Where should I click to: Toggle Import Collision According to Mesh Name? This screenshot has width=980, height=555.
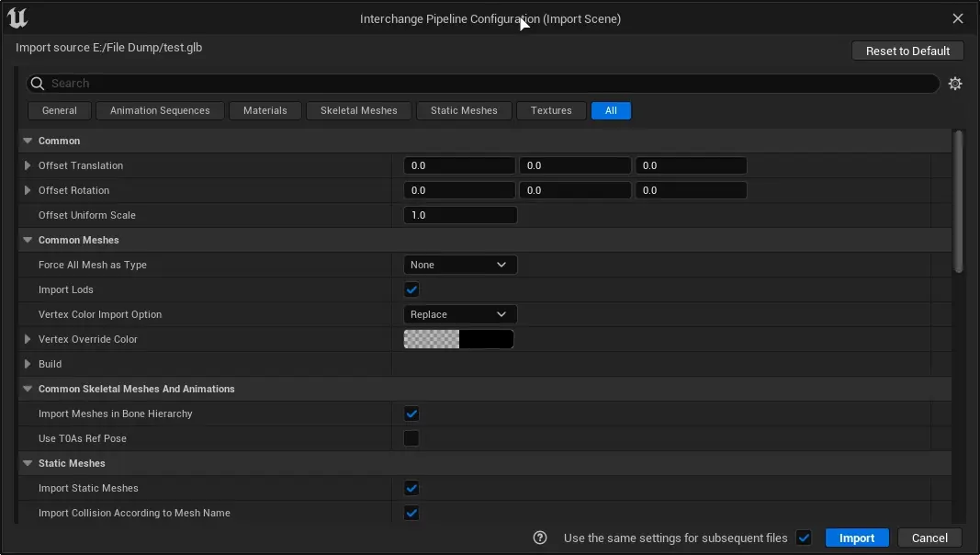coord(411,513)
